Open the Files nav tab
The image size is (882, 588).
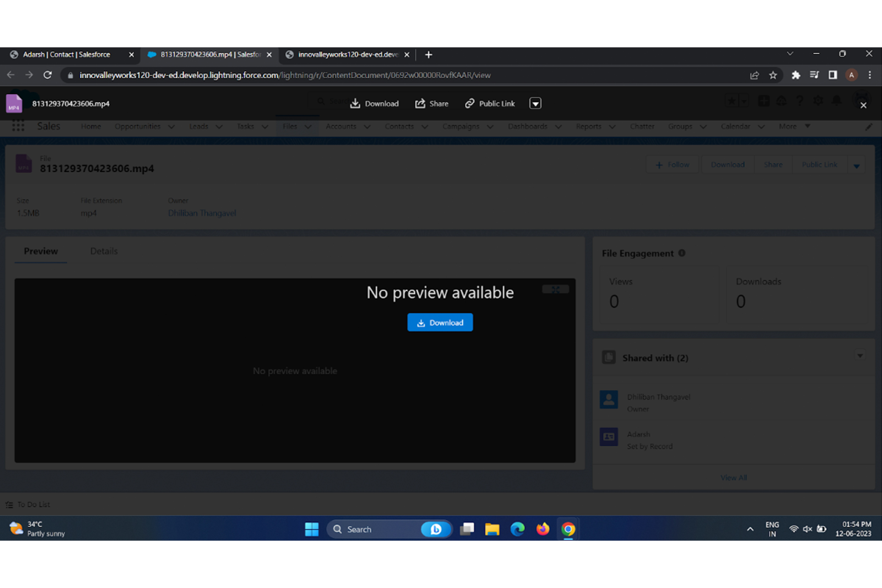[290, 126]
